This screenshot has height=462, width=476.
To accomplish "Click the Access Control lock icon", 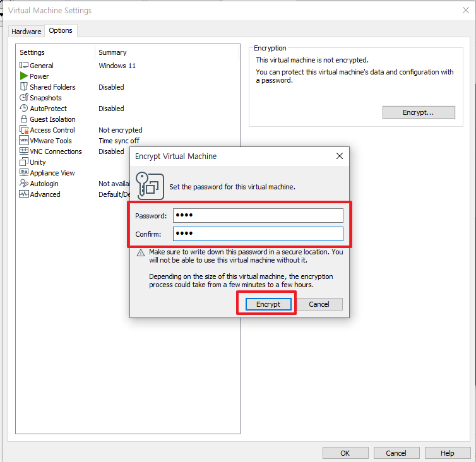I will pos(24,129).
